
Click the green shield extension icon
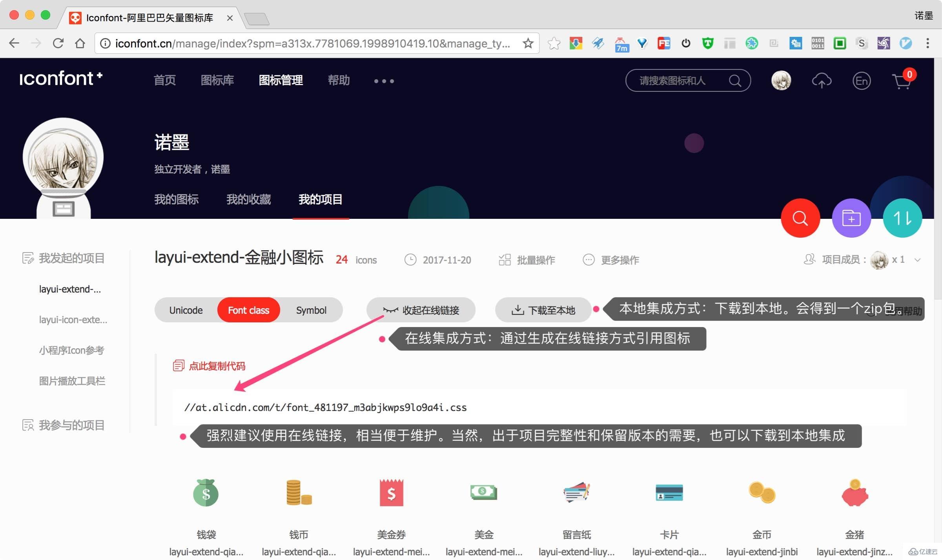(708, 43)
